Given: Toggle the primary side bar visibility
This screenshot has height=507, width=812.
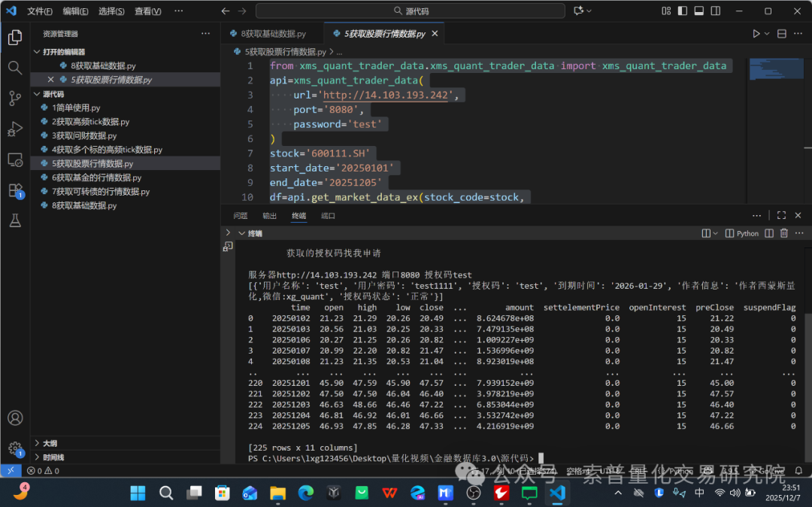Looking at the screenshot, I should click(x=683, y=11).
